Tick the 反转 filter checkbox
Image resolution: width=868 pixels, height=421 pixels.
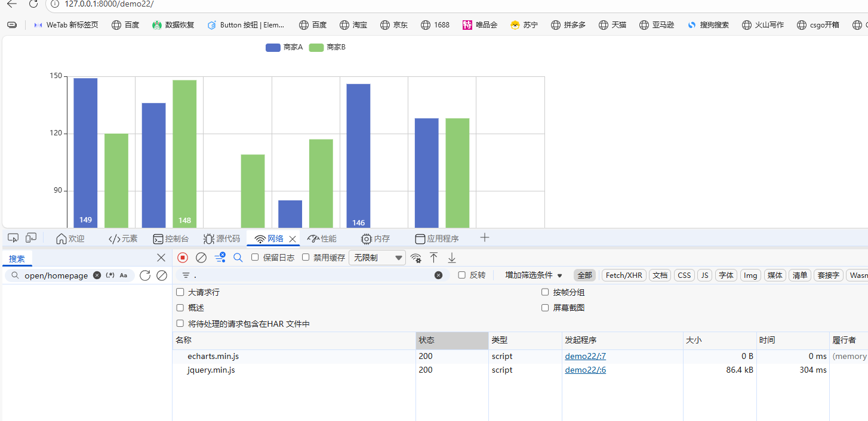[461, 275]
